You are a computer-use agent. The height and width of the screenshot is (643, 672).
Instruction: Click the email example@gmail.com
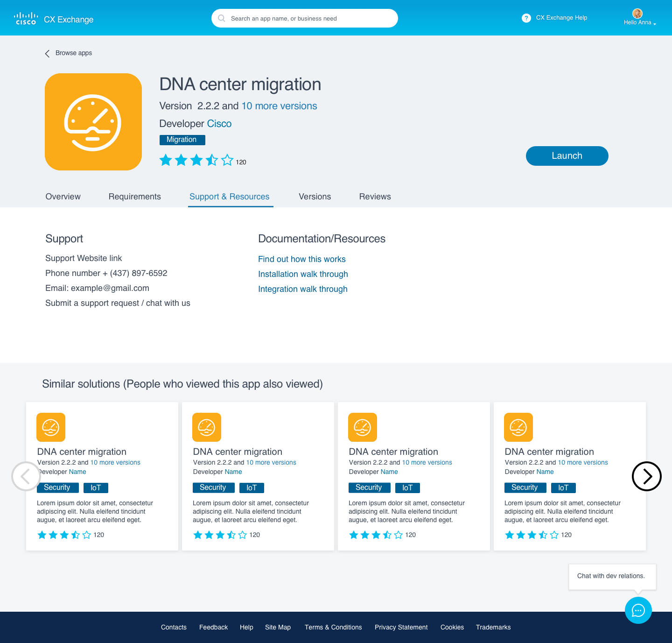(110, 288)
